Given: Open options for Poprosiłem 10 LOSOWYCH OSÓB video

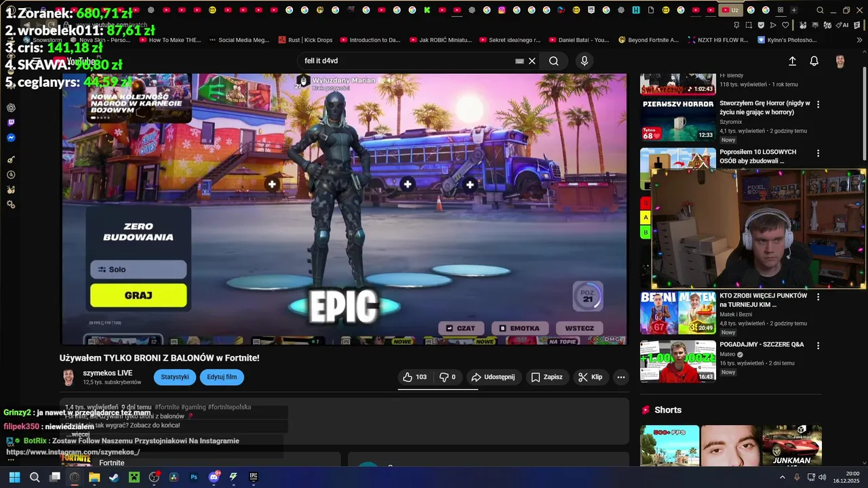Looking at the screenshot, I should click(818, 153).
